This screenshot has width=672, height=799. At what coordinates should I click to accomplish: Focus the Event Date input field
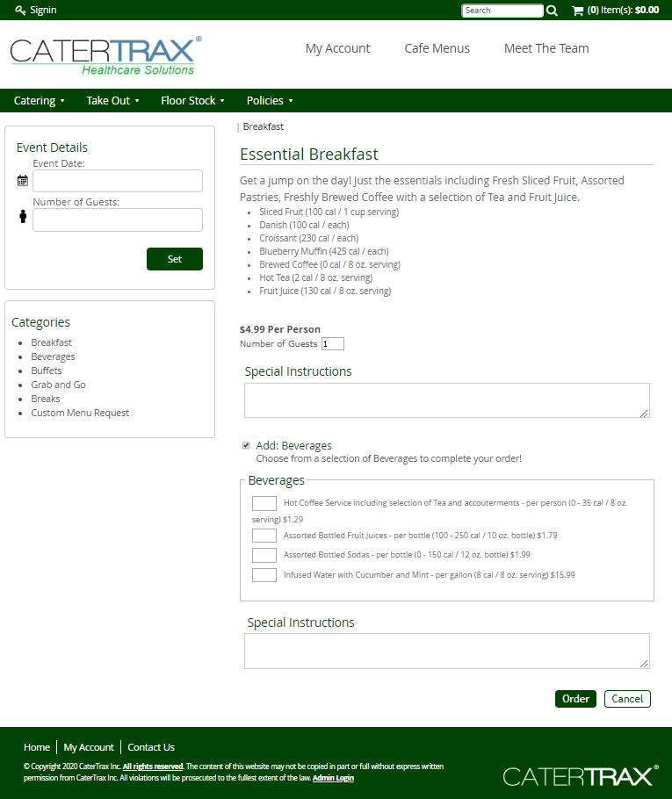pos(118,181)
